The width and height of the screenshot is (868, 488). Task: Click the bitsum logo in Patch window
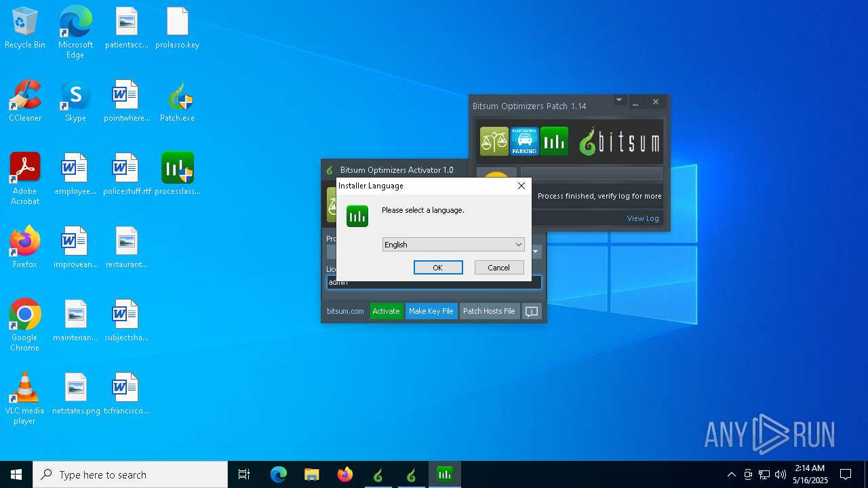click(619, 142)
